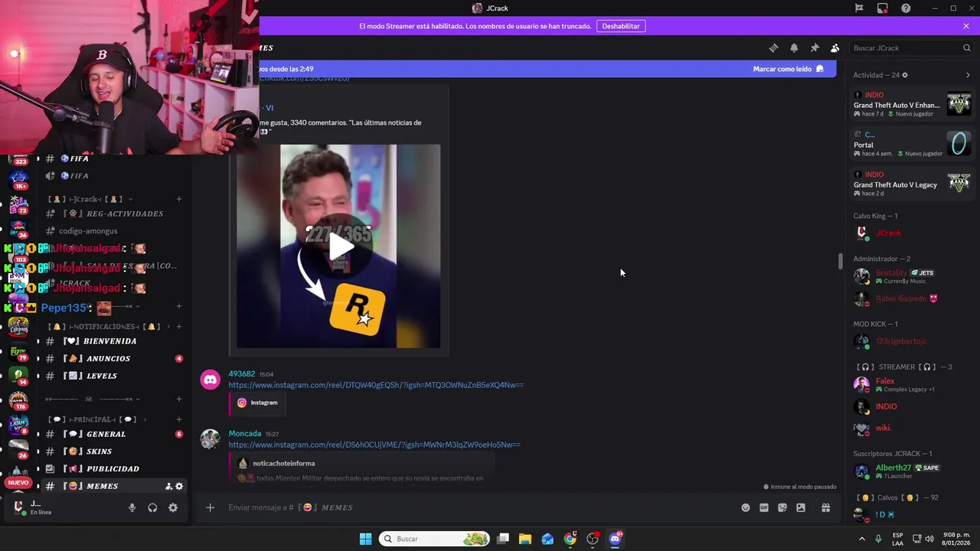Open the FIFA text channel

point(113,158)
